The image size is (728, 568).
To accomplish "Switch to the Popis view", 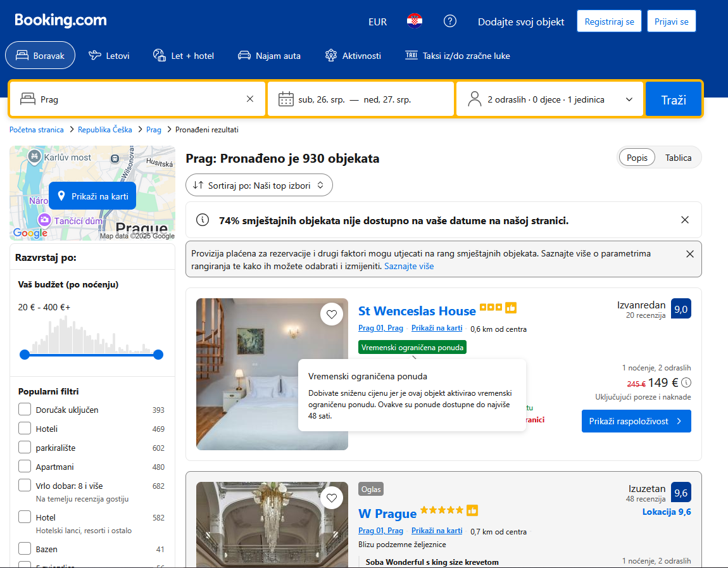I will (x=637, y=158).
